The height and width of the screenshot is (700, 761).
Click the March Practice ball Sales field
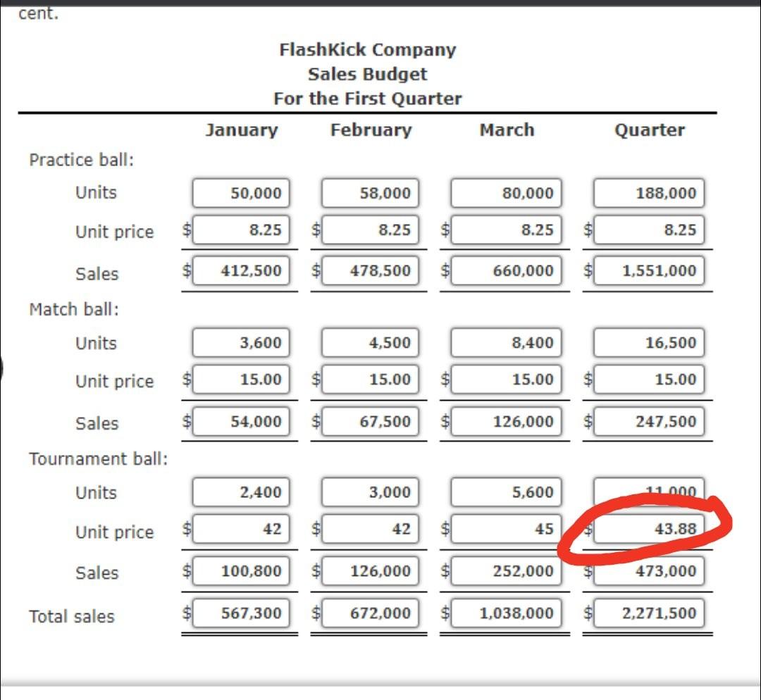tap(506, 270)
